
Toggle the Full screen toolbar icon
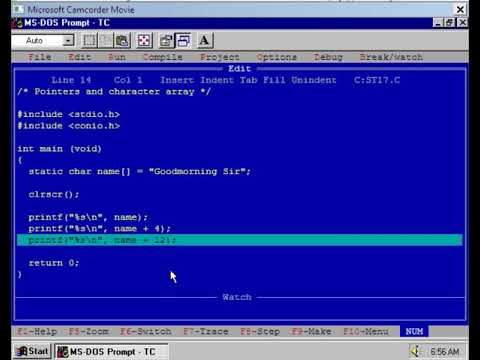(144, 41)
